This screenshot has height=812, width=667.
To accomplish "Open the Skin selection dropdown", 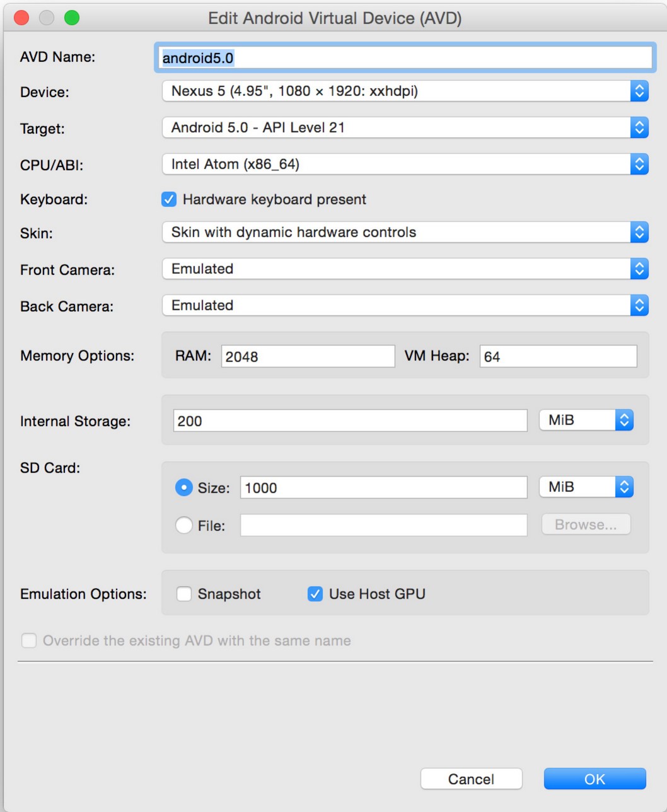I will (405, 232).
